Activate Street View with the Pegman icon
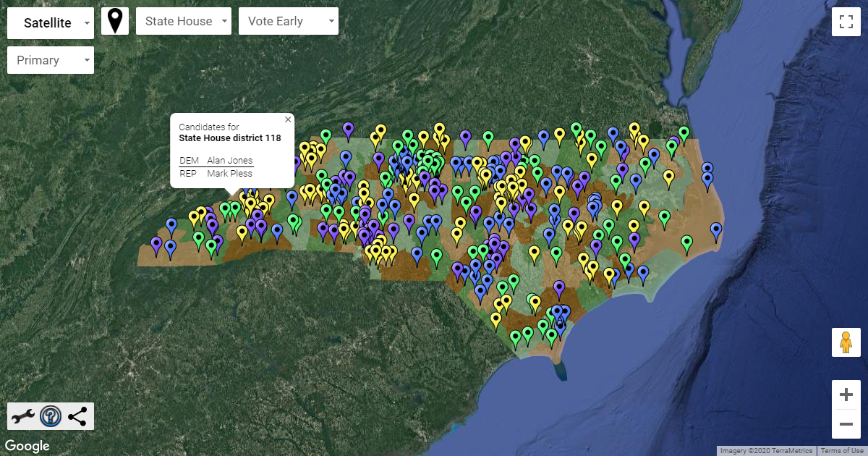 (846, 342)
